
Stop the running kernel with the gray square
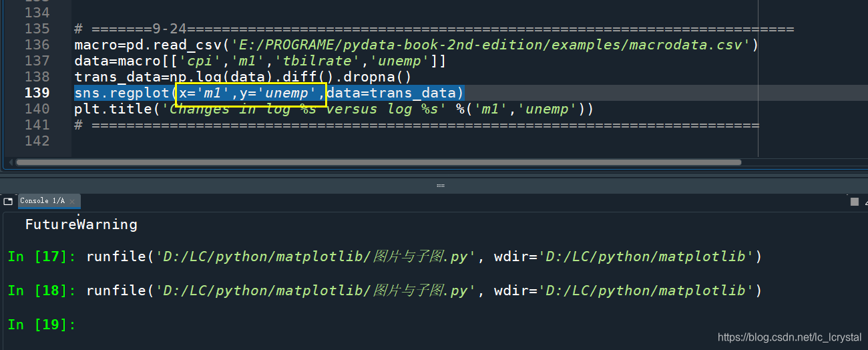pos(854,202)
